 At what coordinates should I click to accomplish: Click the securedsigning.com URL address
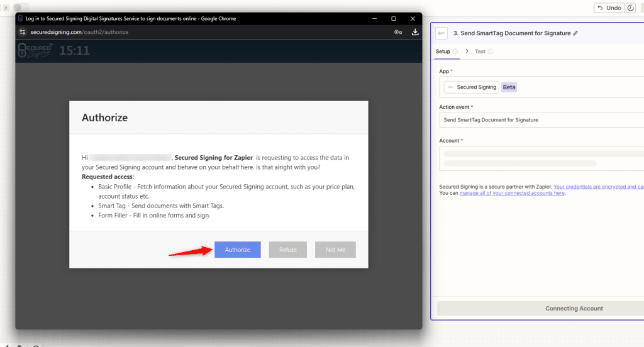click(x=79, y=32)
